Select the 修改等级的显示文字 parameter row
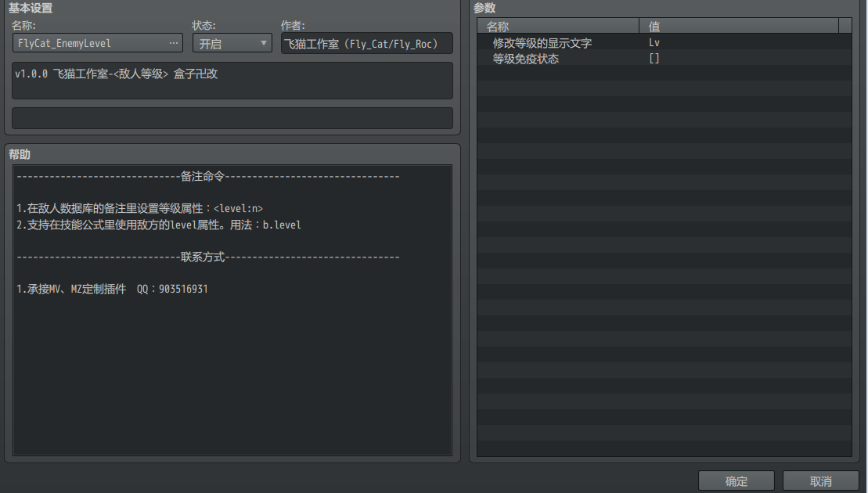868x493 pixels. 665,42
